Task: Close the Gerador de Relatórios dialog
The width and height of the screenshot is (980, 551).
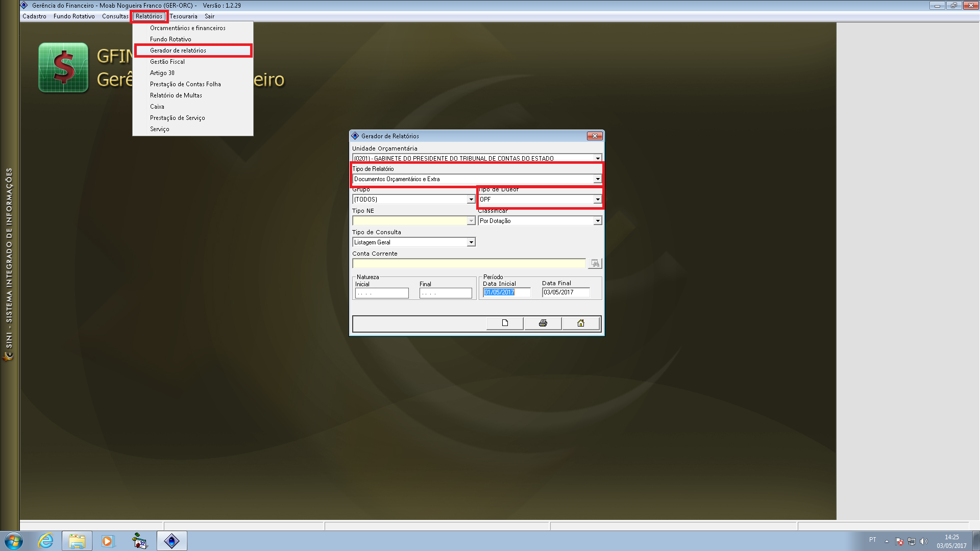Action: coord(595,136)
